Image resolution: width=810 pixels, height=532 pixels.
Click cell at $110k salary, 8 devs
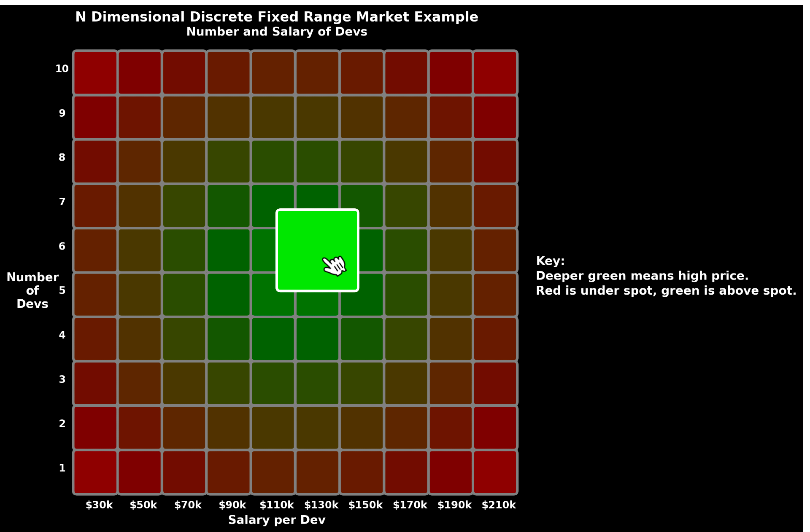pos(273,161)
